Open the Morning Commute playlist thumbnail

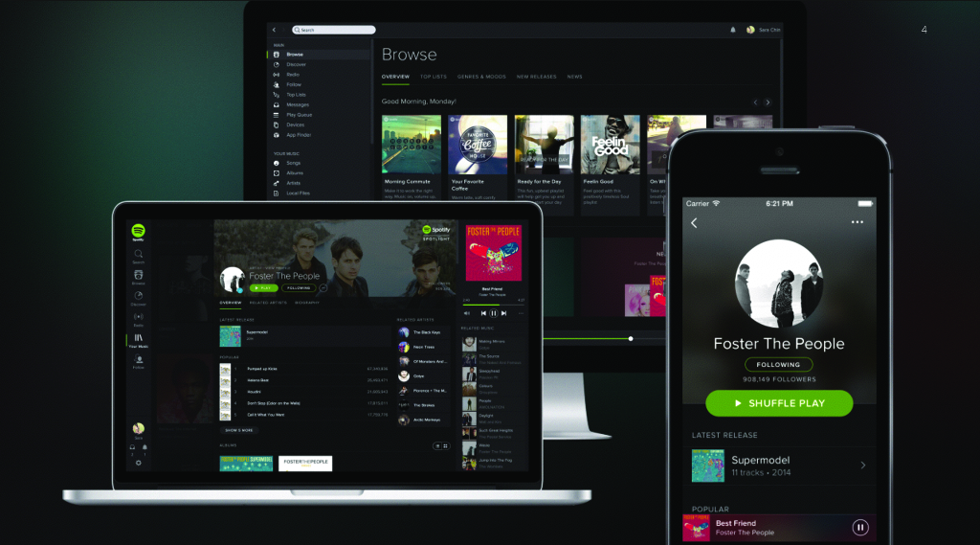[412, 145]
